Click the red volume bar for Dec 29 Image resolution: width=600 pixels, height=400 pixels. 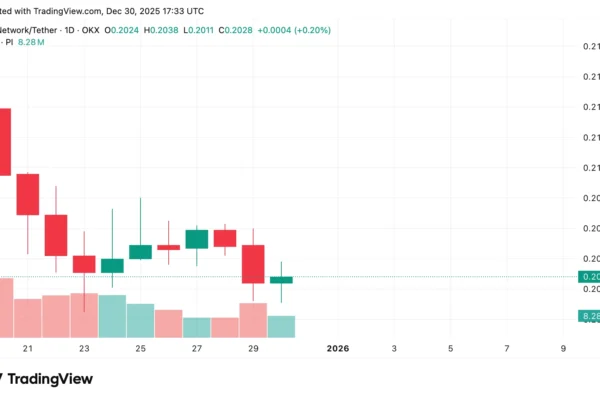pos(253,320)
